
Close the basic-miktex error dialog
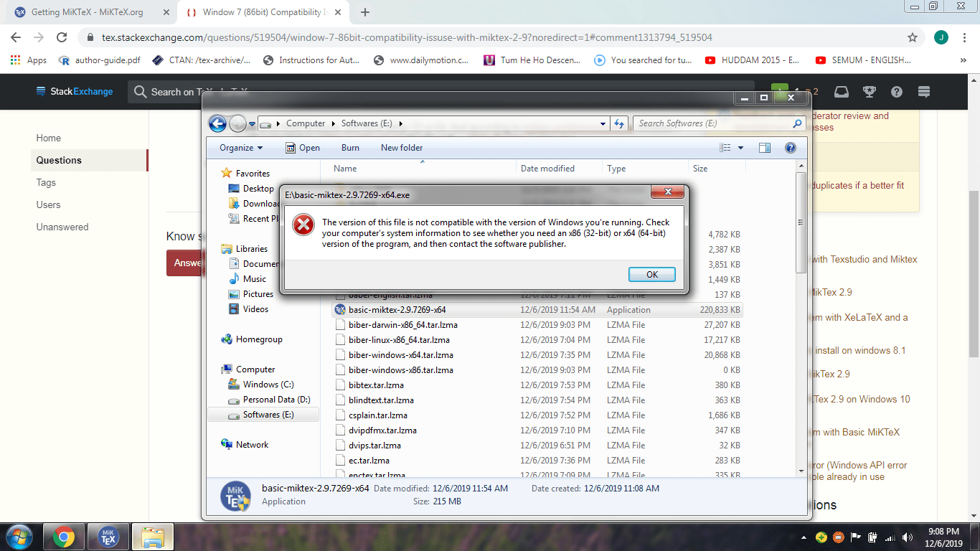666,192
